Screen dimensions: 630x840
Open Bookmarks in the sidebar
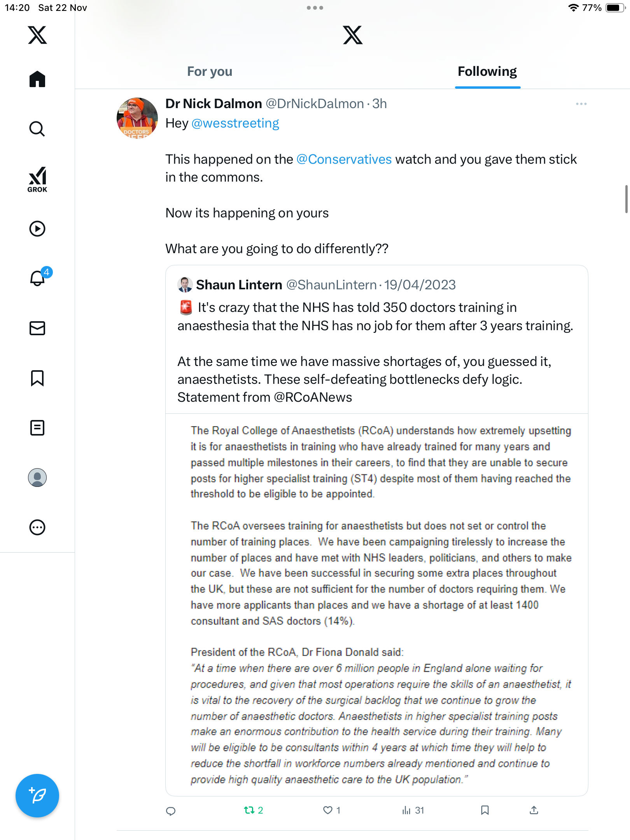pos(37,378)
